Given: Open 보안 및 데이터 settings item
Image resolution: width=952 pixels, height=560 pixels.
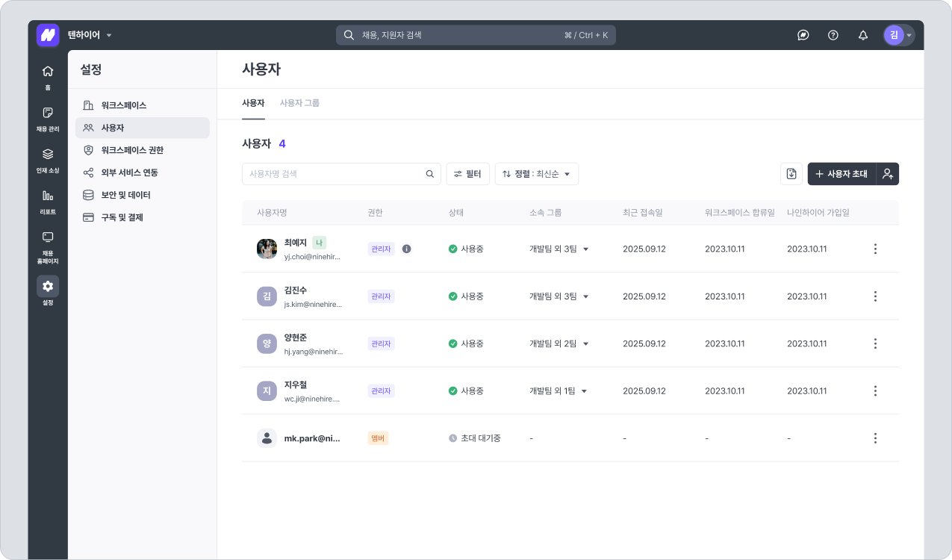Looking at the screenshot, I should tap(143, 195).
